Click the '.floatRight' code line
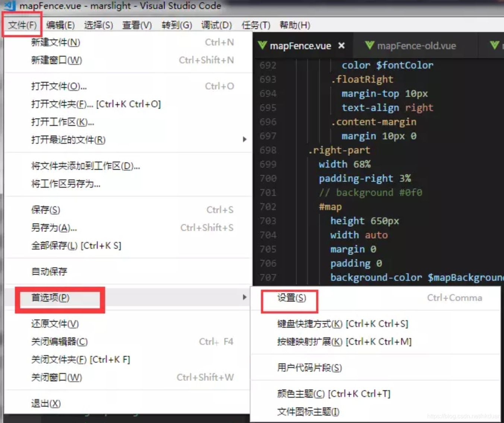 click(362, 79)
